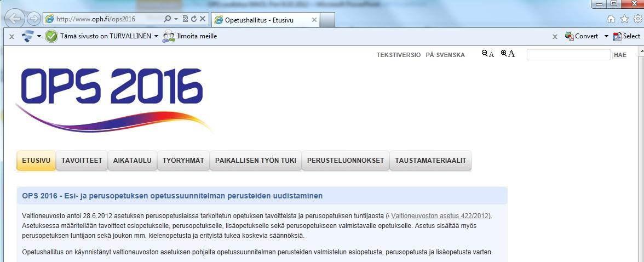Open a new blank tab

327,20
